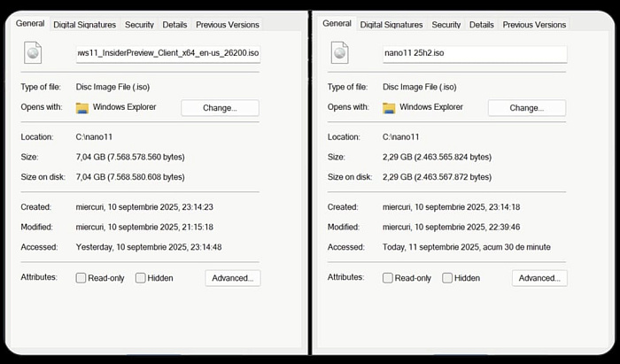Open Advanced... attributes in left window
The width and height of the screenshot is (620, 364).
click(x=232, y=278)
